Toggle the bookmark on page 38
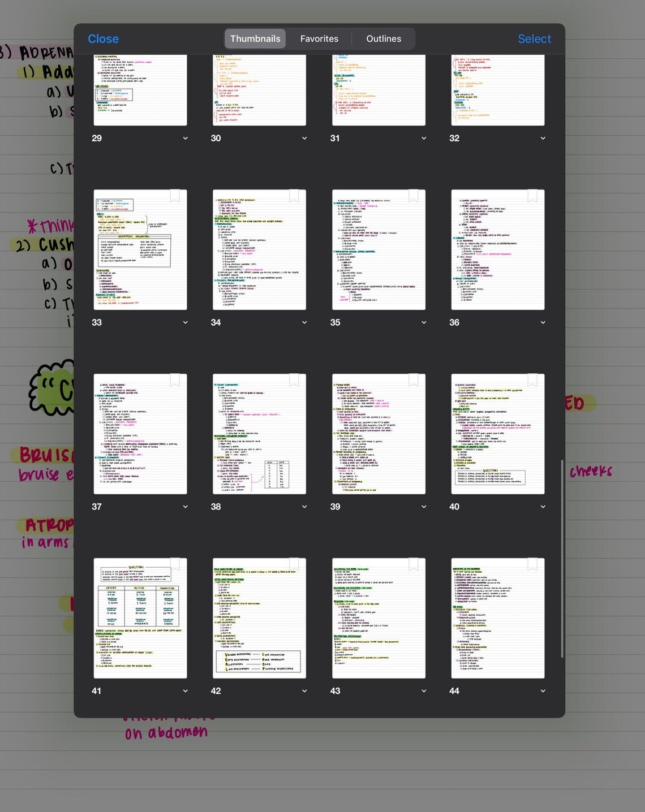 coord(294,381)
